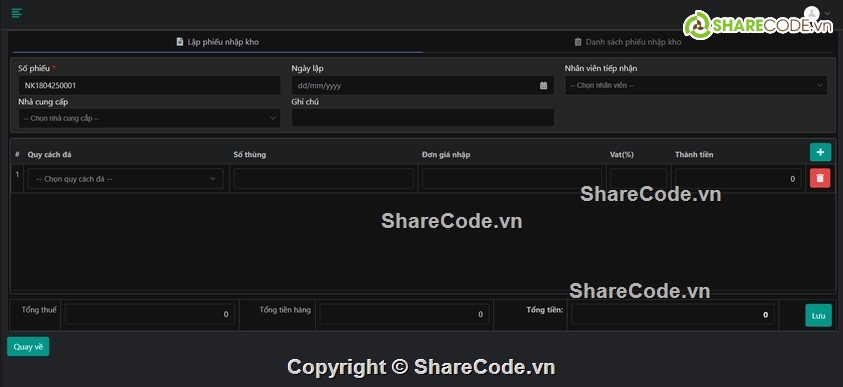Click the Quay về back button
This screenshot has height=387, width=843.
click(x=28, y=347)
